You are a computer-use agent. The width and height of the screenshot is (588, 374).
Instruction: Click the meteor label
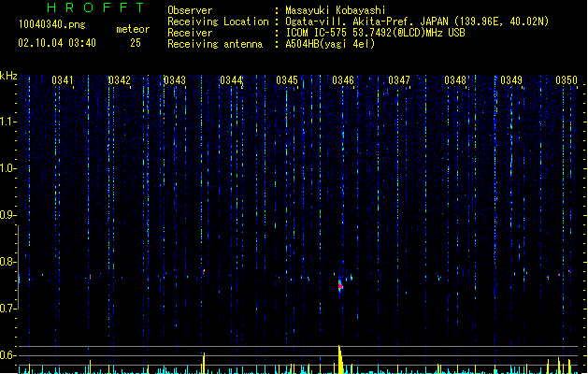click(x=133, y=29)
